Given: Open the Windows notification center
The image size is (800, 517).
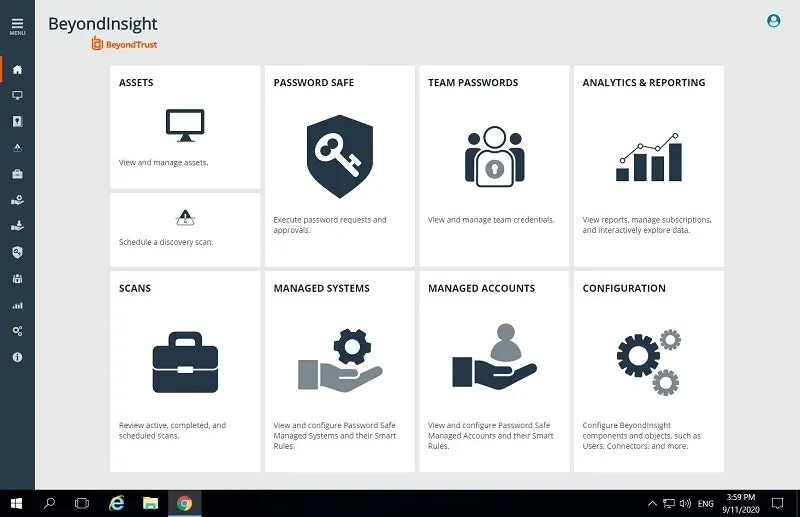Looking at the screenshot, I should click(x=777, y=504).
